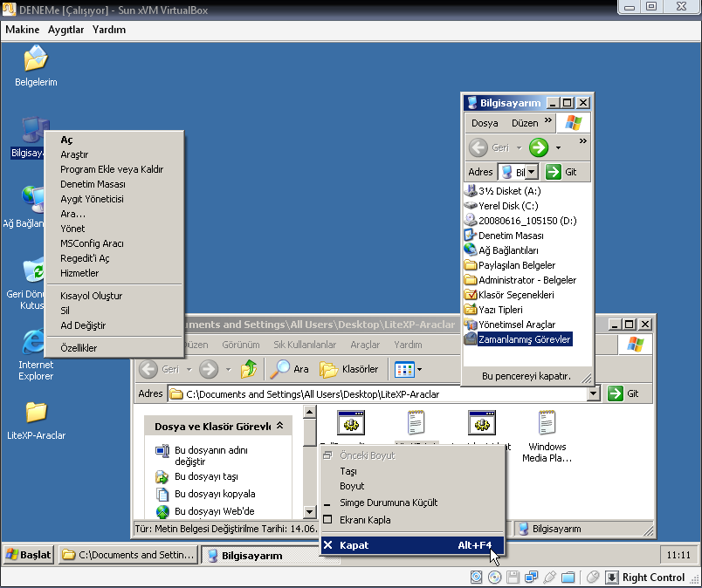Screen dimensions: 702x588
Task: Click VirtualBox mouse capture status icon
Action: click(x=593, y=577)
